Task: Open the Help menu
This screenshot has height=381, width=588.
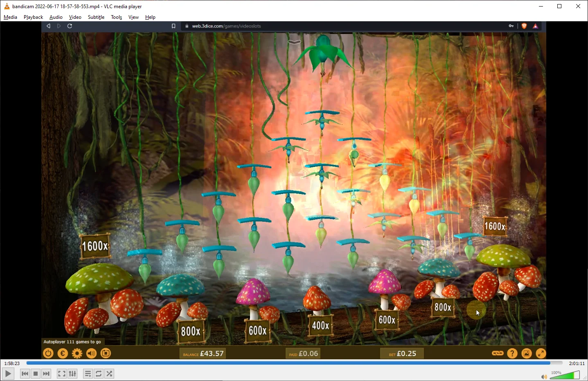Action: coord(150,17)
